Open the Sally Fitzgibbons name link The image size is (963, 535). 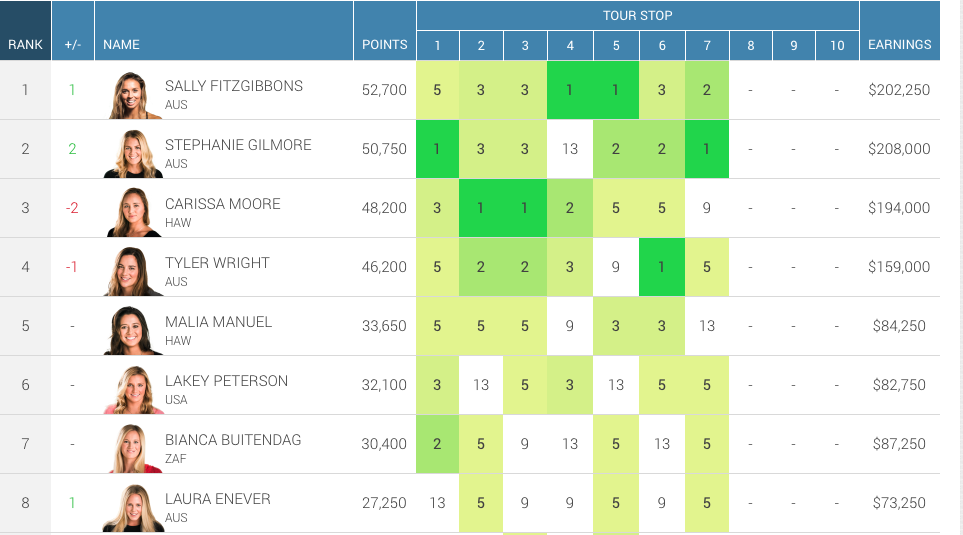tap(234, 86)
